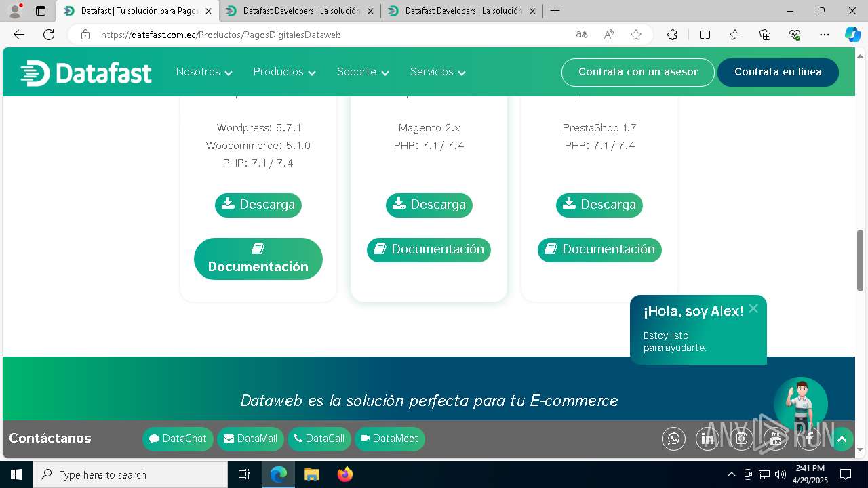Open File Explorer from taskbar

(x=311, y=474)
